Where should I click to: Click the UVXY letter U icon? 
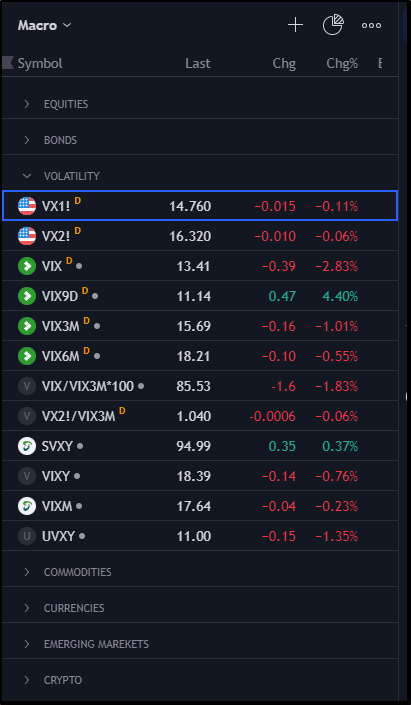27,536
